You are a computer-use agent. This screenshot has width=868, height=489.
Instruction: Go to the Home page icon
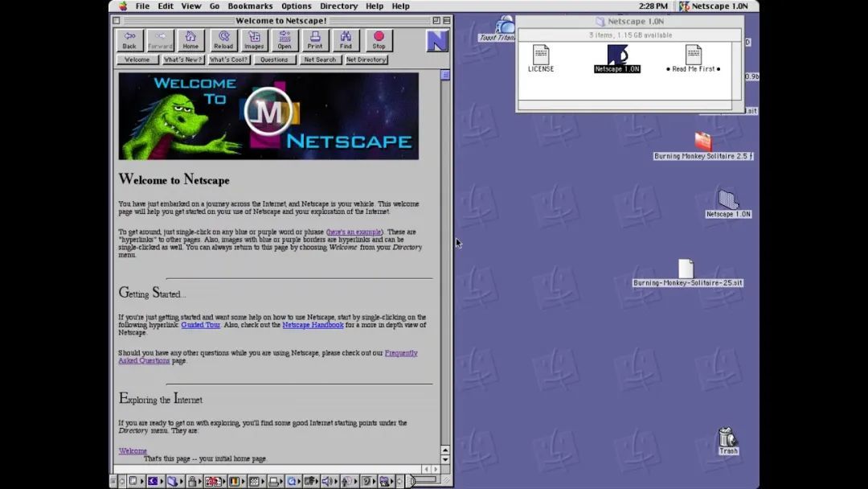click(190, 40)
